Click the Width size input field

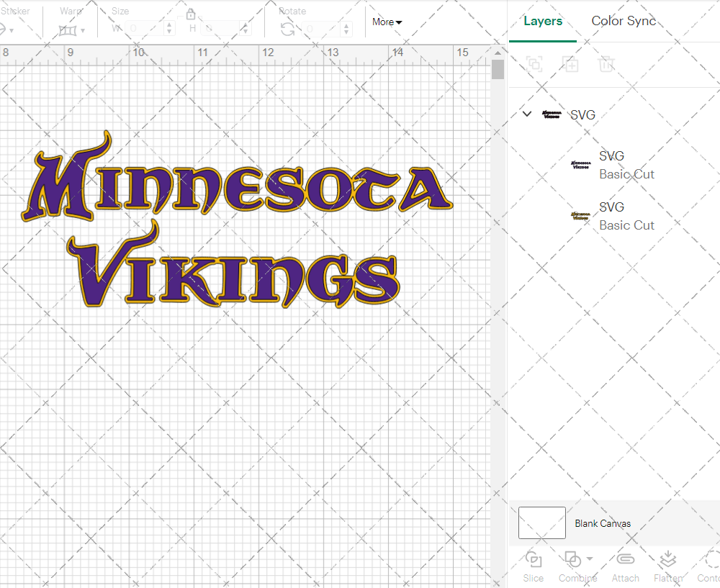[144, 29]
